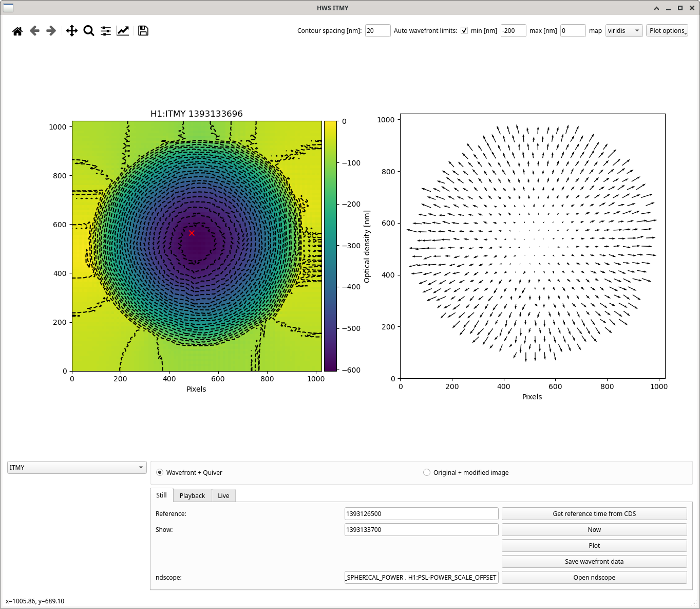Viewport: 700px width, 609px height.
Task: Toggle the Auto wavefront limits checkbox
Action: 464,31
